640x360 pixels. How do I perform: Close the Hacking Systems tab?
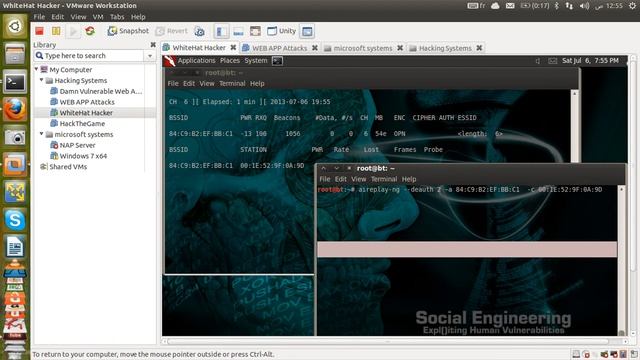point(479,48)
